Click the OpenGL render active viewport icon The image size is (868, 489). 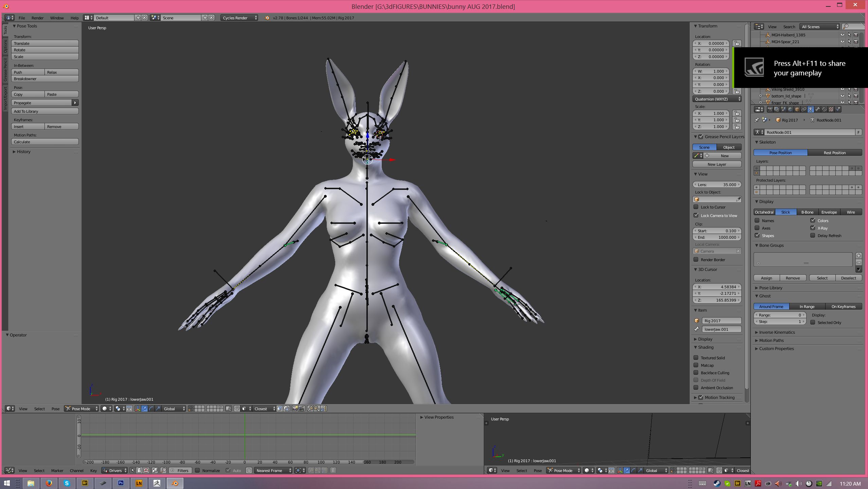pyautogui.click(x=295, y=409)
